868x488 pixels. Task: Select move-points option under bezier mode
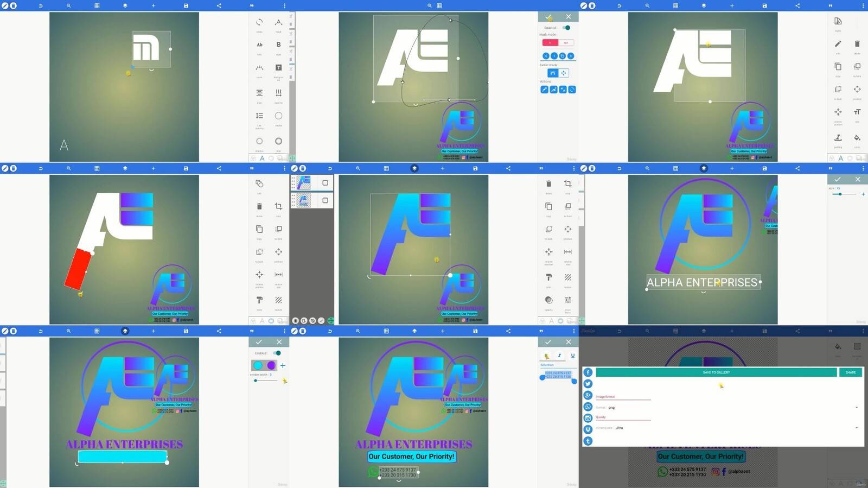point(564,73)
